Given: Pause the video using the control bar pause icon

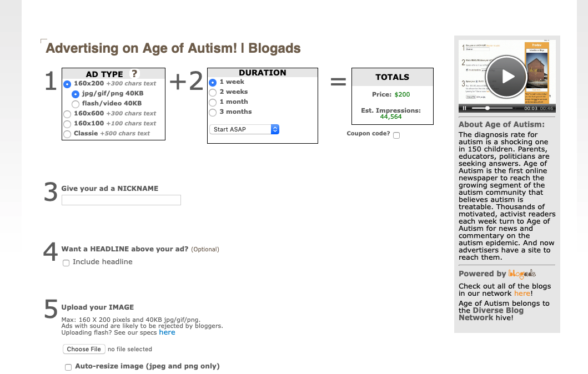Looking at the screenshot, I should (465, 108).
